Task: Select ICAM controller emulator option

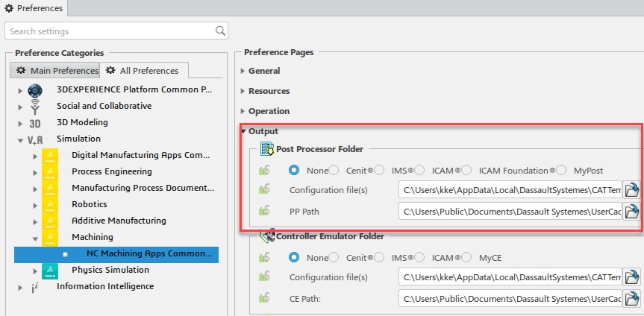Action: (419, 258)
